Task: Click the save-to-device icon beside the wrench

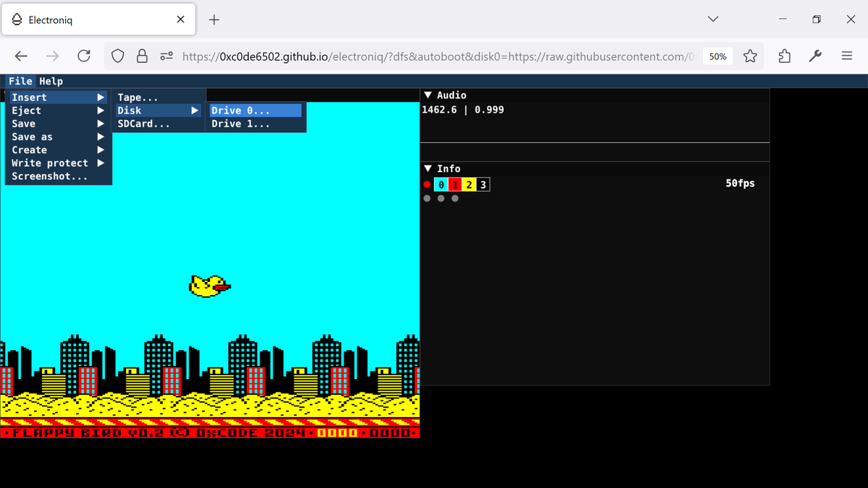Action: (x=784, y=56)
